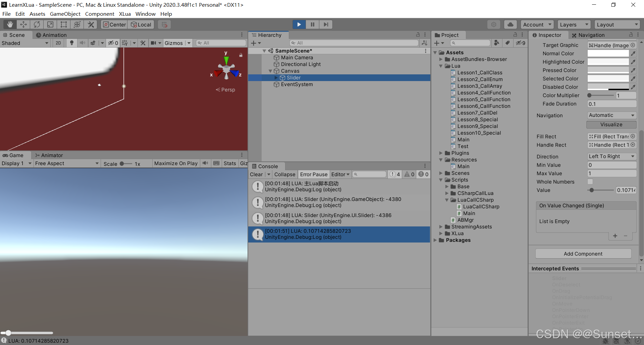Viewport: 644px width, 345px height.
Task: Toggle scene audio icon
Action: [82, 43]
